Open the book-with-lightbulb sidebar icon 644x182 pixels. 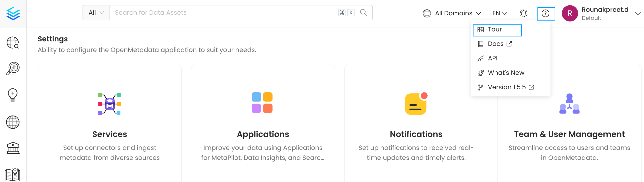click(12, 175)
